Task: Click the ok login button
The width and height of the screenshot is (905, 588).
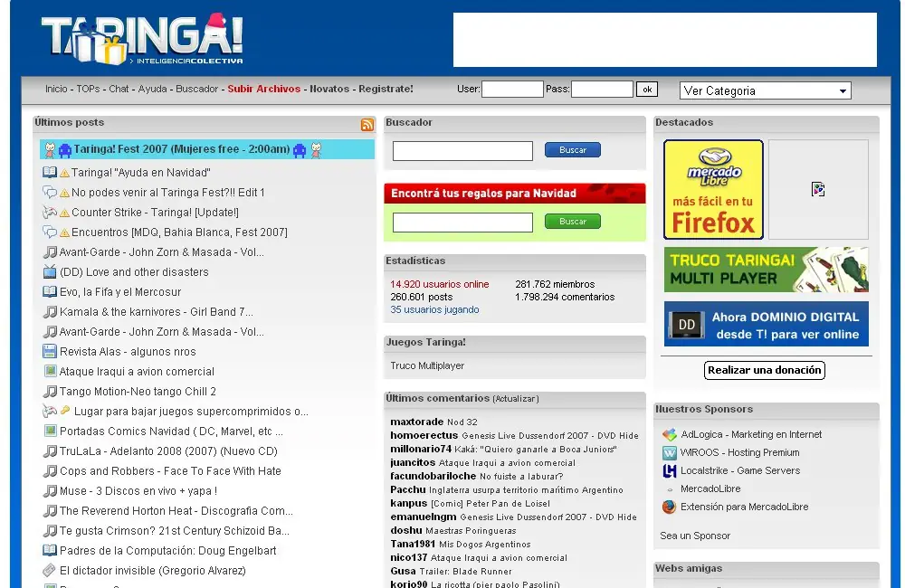Action: click(647, 90)
